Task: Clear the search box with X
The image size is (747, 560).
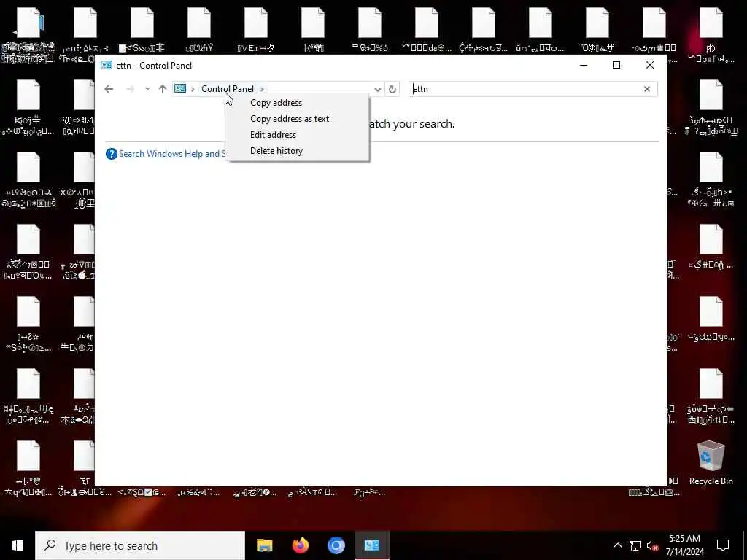Action: (x=647, y=89)
